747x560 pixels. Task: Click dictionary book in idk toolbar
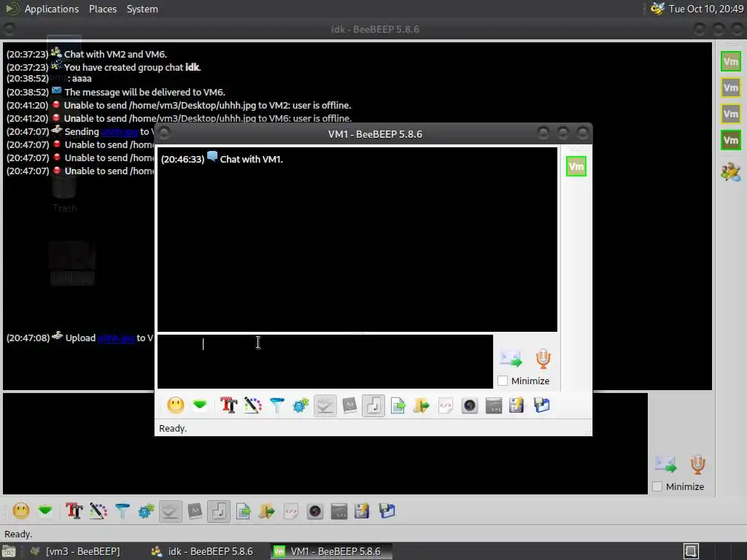coord(195,511)
